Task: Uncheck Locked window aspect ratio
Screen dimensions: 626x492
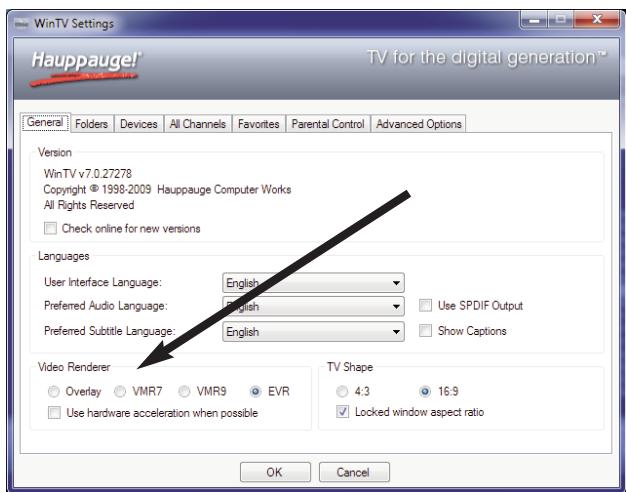Action: pos(343,412)
